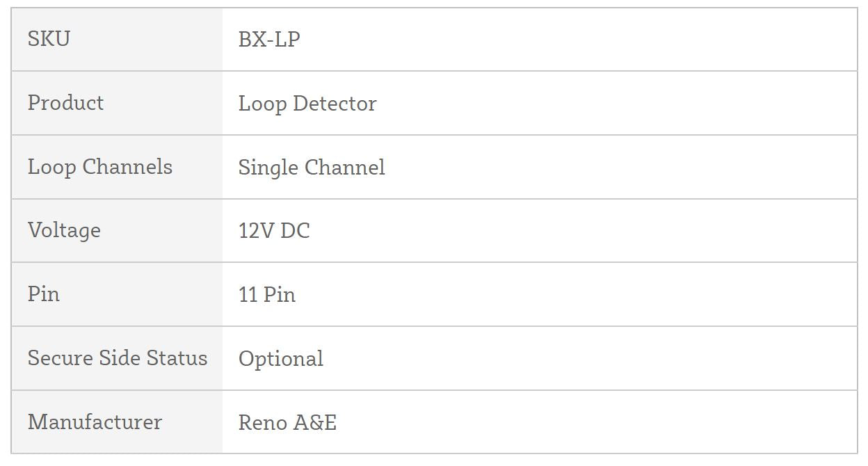868x466 pixels.
Task: Select the Optional value text
Action: [280, 359]
